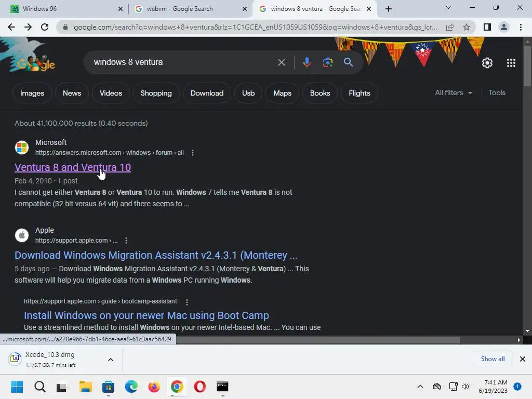Open the Ventura 8 and Ventura 10 result
The image size is (532, 399).
tap(73, 167)
